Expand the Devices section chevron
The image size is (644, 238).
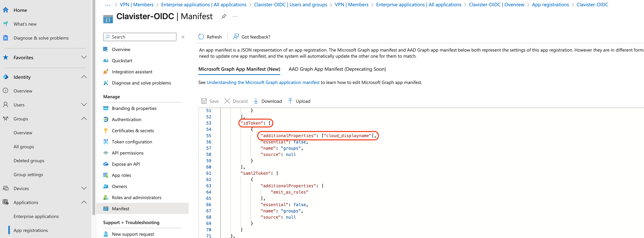[x=84, y=188]
